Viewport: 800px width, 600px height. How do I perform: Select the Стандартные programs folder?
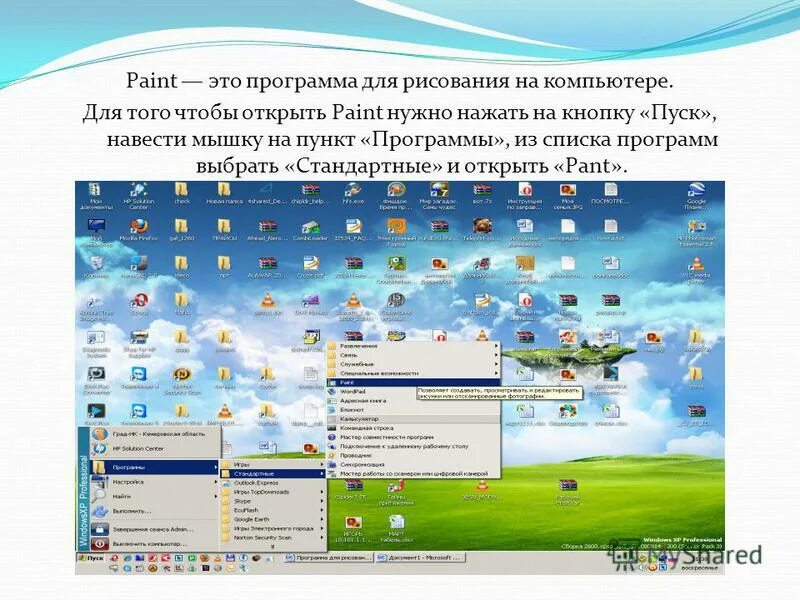click(x=273, y=473)
